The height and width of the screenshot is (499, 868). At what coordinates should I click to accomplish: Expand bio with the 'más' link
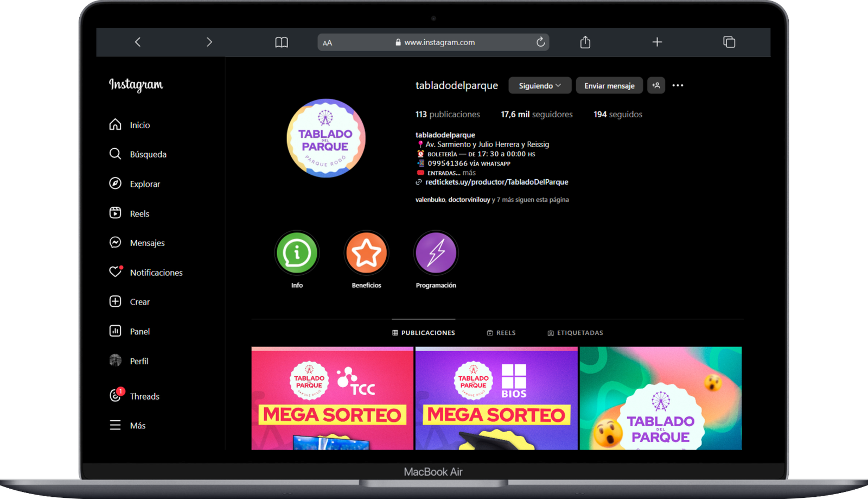tap(469, 173)
